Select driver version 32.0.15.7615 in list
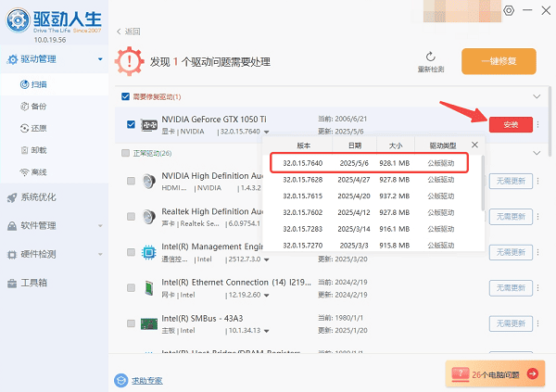556x392 pixels. tap(372, 196)
